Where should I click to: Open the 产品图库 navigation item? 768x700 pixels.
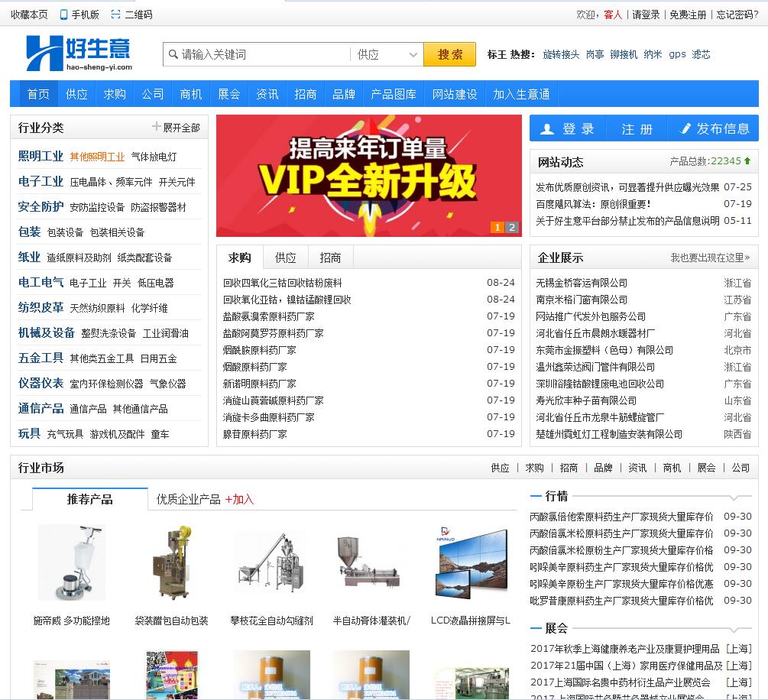[394, 94]
